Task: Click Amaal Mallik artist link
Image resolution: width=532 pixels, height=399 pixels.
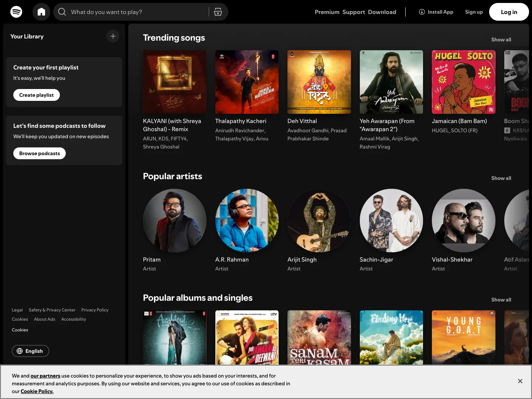Action: click(x=374, y=139)
